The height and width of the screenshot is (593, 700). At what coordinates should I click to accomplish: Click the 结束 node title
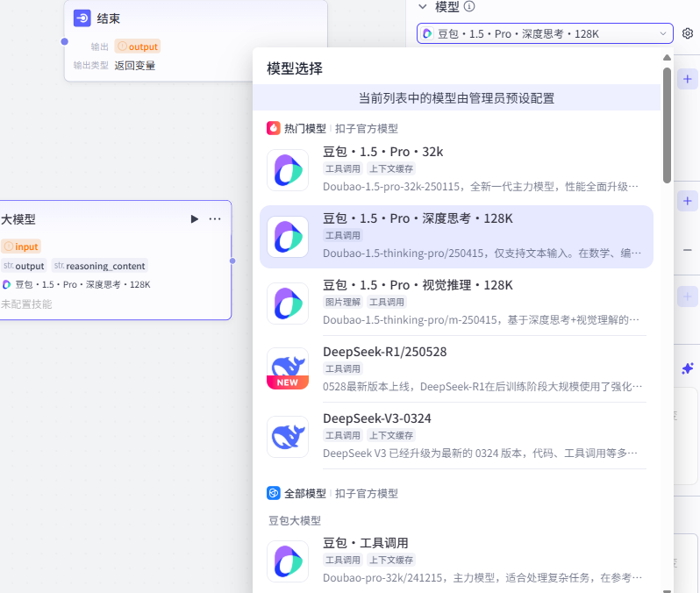point(109,18)
